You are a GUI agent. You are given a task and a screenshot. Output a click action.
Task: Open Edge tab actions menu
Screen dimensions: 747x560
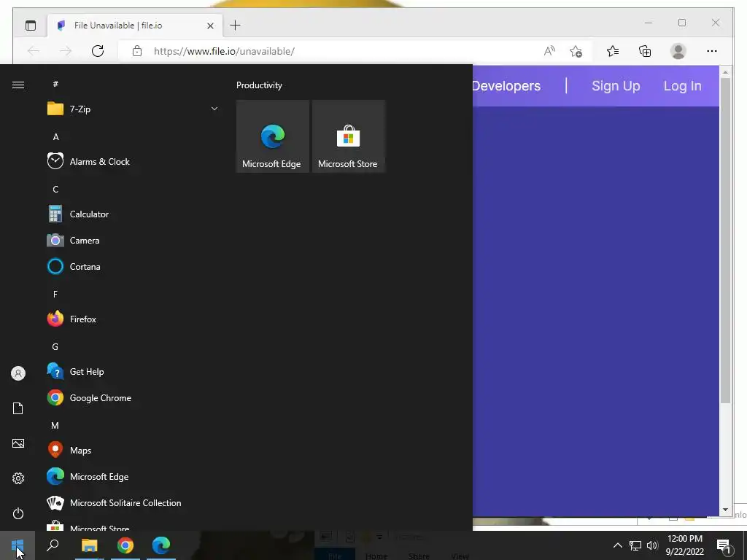point(31,26)
